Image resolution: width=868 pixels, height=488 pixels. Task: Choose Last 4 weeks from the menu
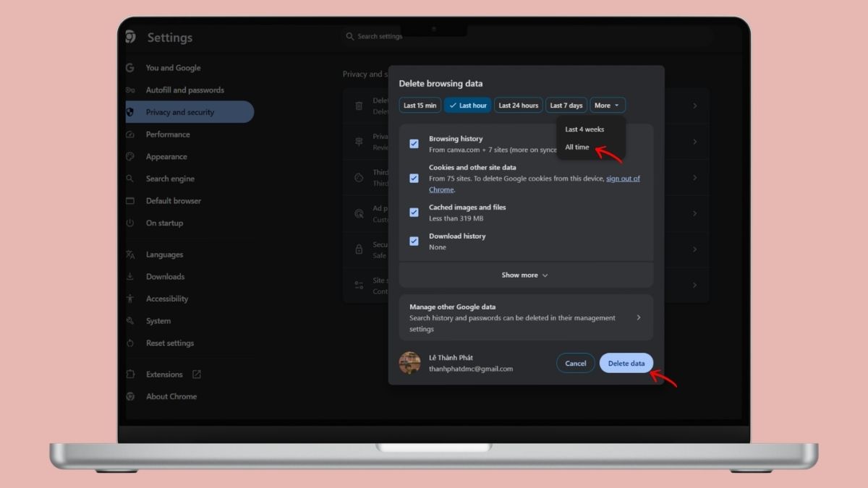tap(584, 129)
